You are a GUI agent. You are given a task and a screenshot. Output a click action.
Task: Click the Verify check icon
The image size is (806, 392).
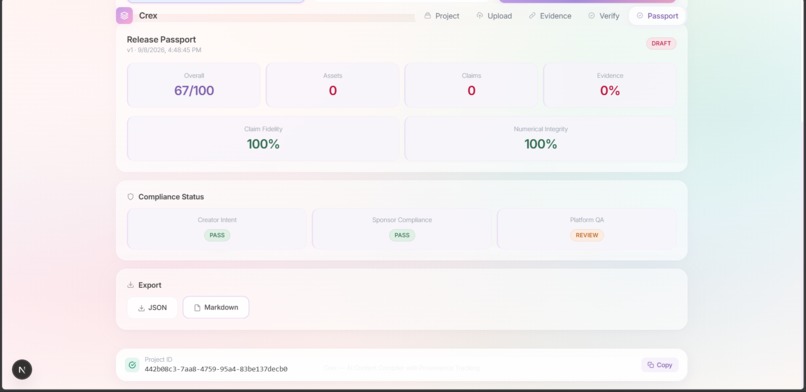(x=591, y=15)
